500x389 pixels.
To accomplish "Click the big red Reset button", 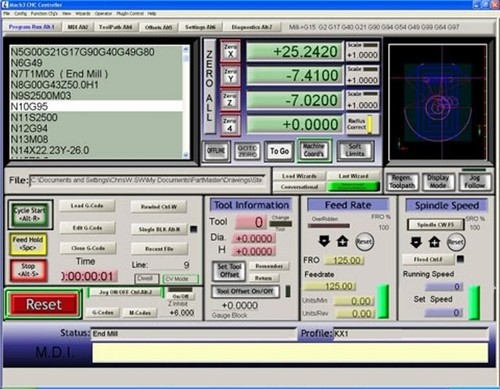I will click(x=44, y=304).
